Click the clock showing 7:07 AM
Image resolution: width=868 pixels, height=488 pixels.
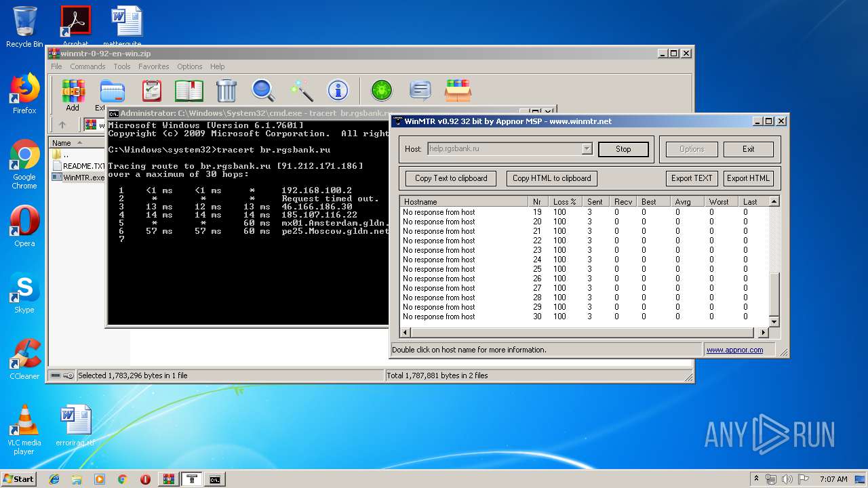point(833,479)
